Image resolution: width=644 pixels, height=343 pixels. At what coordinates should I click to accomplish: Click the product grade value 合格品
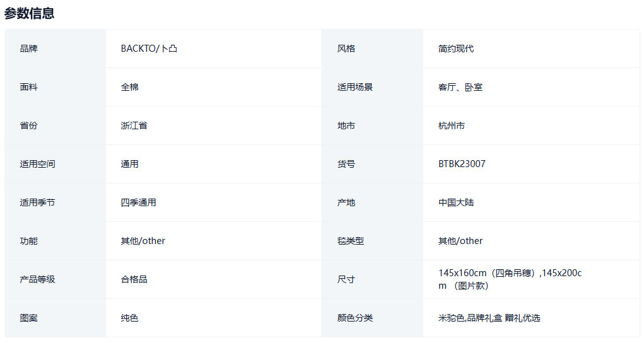134,279
